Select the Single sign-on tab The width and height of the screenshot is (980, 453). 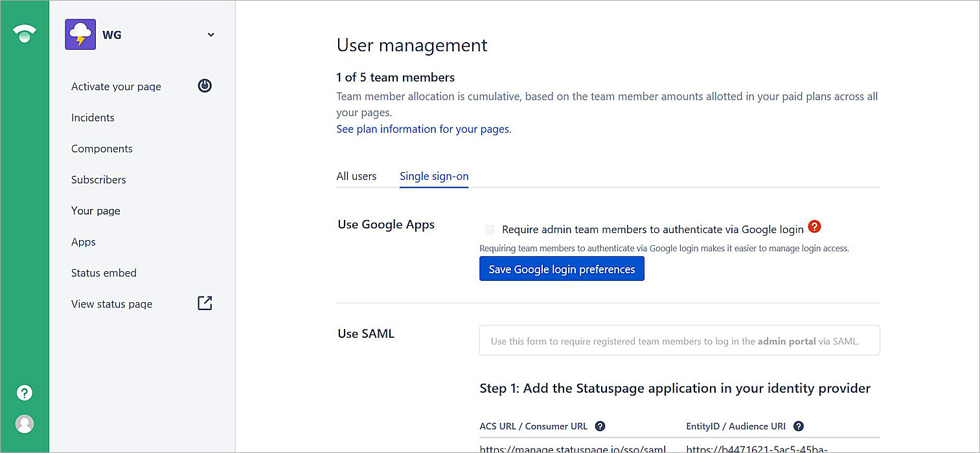(x=434, y=176)
